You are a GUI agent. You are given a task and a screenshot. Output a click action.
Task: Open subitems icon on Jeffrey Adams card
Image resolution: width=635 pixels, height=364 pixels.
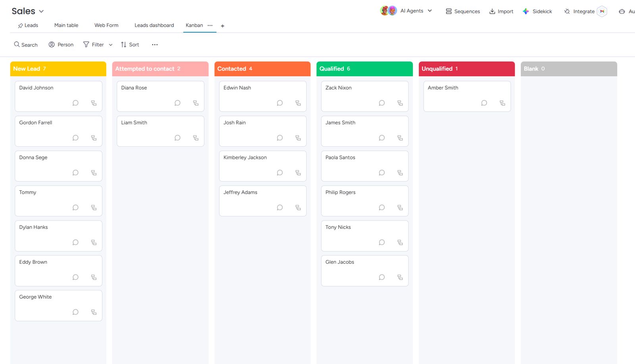[x=298, y=208]
